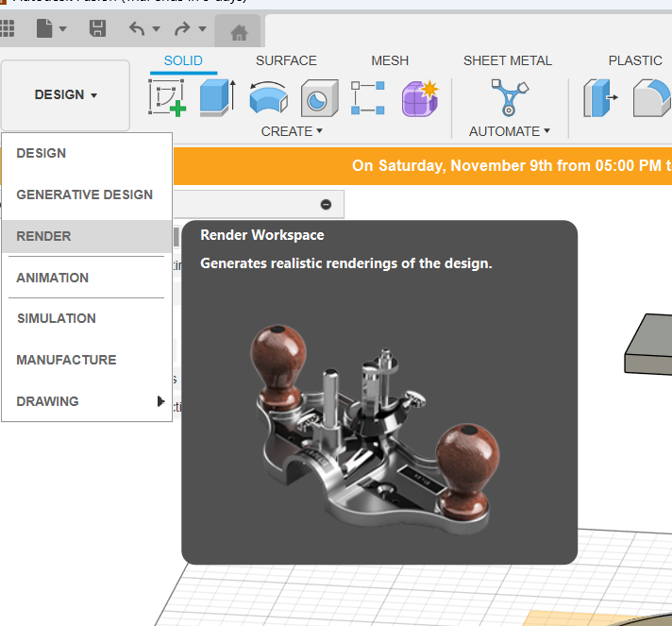Select the gray box body in viewport

coord(648,345)
